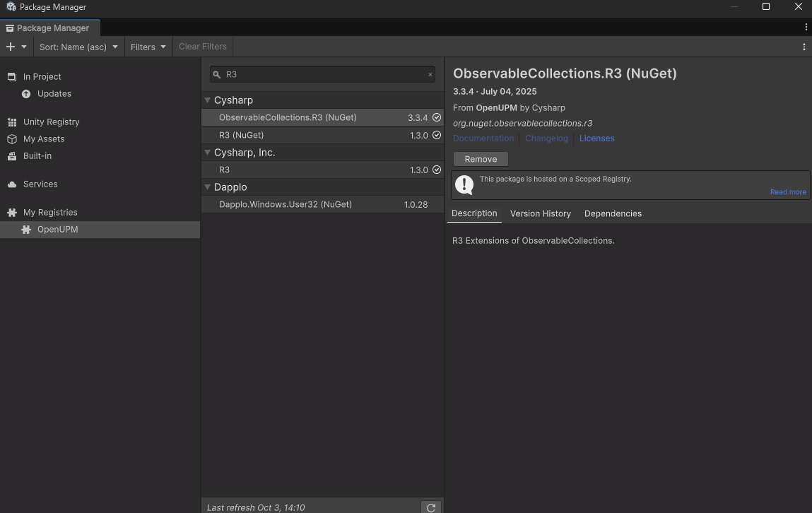The height and width of the screenshot is (513, 812).
Task: Click the Built-in package icon
Action: (x=12, y=156)
